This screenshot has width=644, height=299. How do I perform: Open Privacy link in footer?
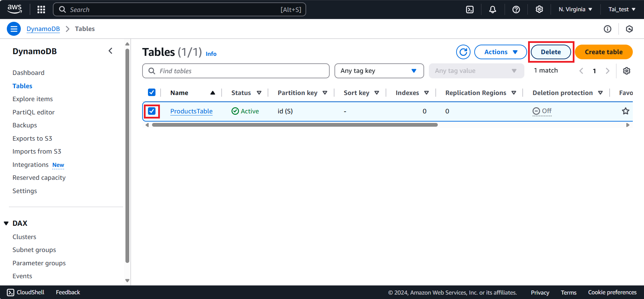coord(540,293)
